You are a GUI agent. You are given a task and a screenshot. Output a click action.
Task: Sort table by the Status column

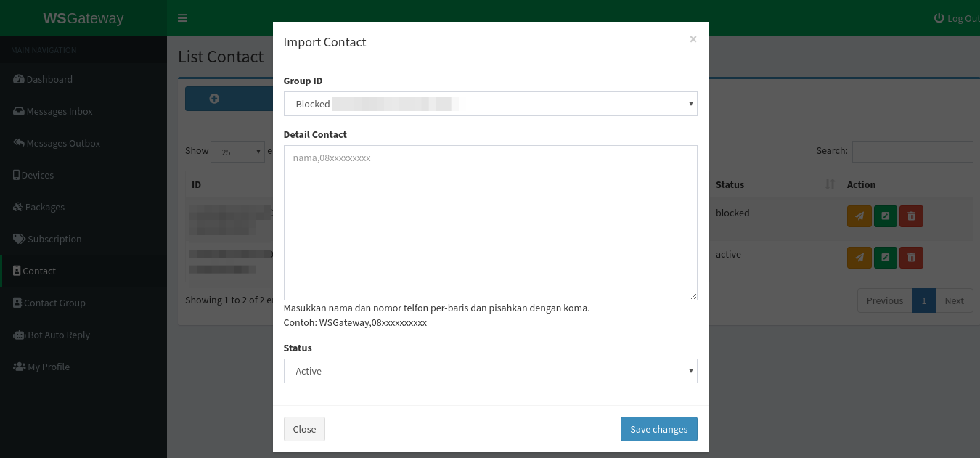[775, 184]
